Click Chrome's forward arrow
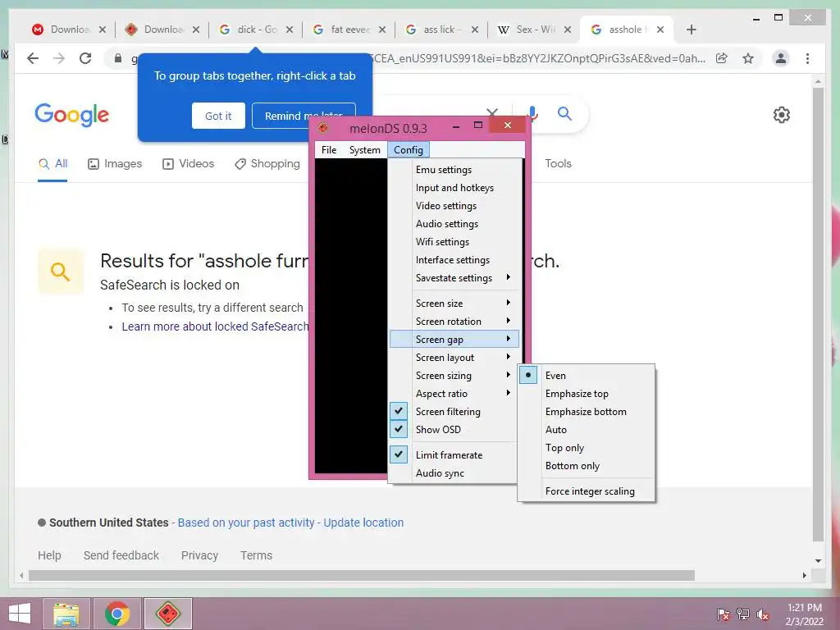 click(x=59, y=58)
